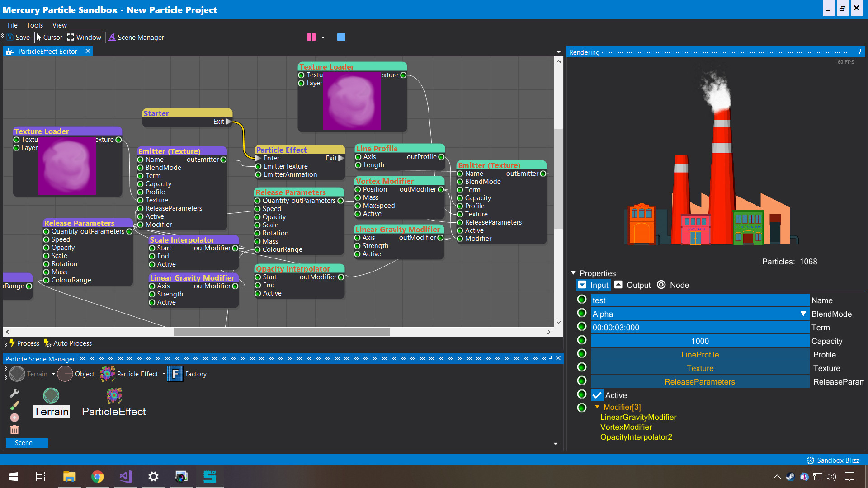Select the wrench tool in Particle Scene Manager
Screen dimensions: 868x488
click(14, 393)
